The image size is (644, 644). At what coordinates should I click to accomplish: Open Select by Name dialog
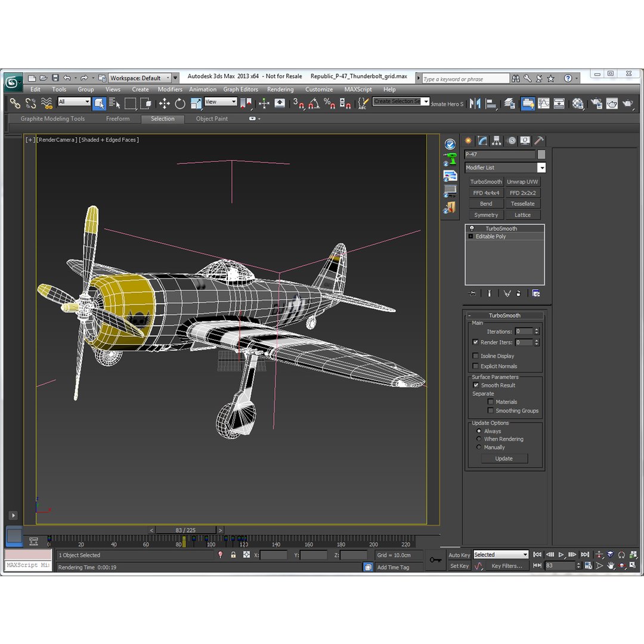pos(114,104)
